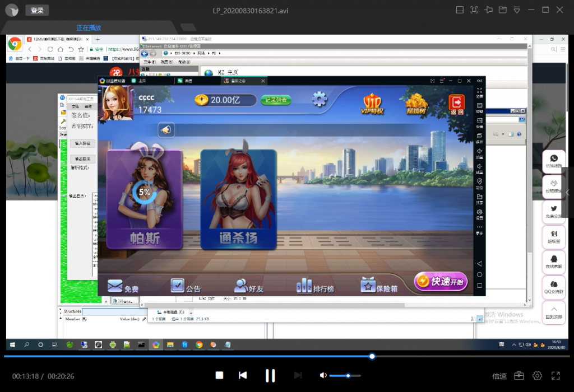Image resolution: width=574 pixels, height=392 pixels.
Task: Pause the video playback
Action: [x=270, y=376]
